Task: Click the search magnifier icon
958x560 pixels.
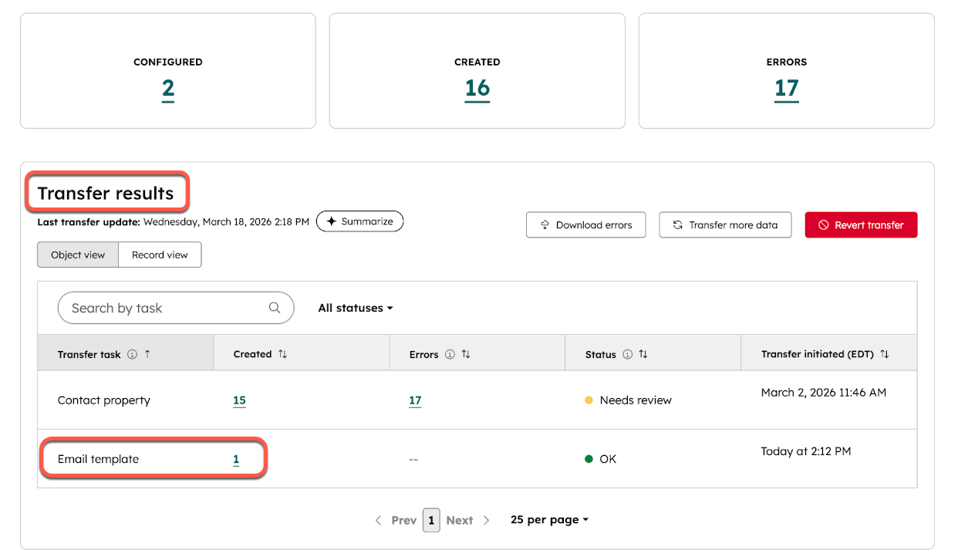Action: [x=275, y=308]
